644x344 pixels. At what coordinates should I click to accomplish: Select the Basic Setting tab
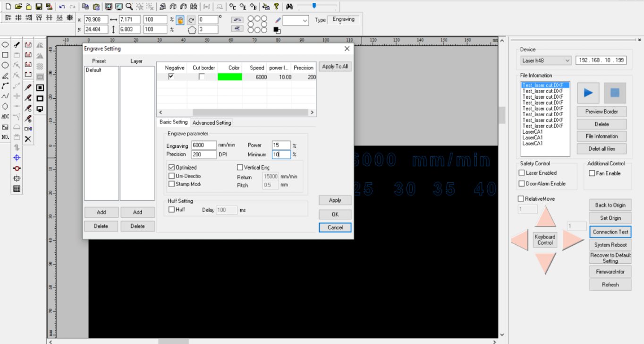173,122
